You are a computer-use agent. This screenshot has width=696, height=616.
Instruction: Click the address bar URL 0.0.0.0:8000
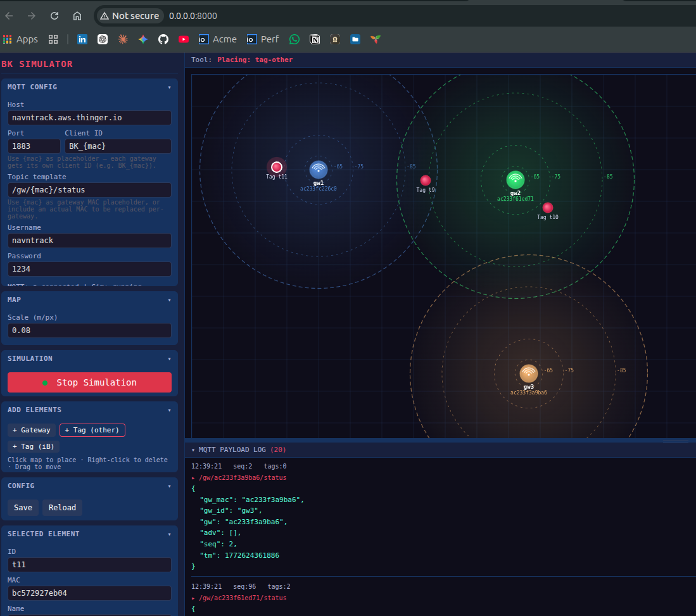pos(193,16)
